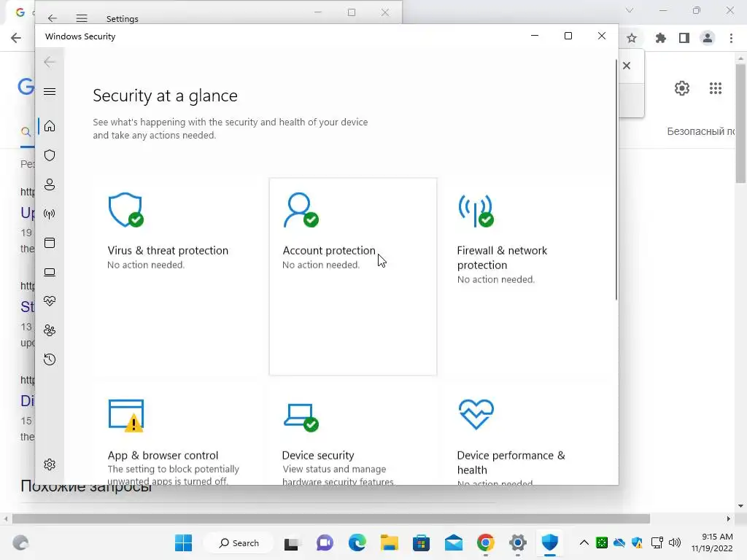Screen dimensions: 747x560
Task: Open the Device security tile
Action: (353, 435)
